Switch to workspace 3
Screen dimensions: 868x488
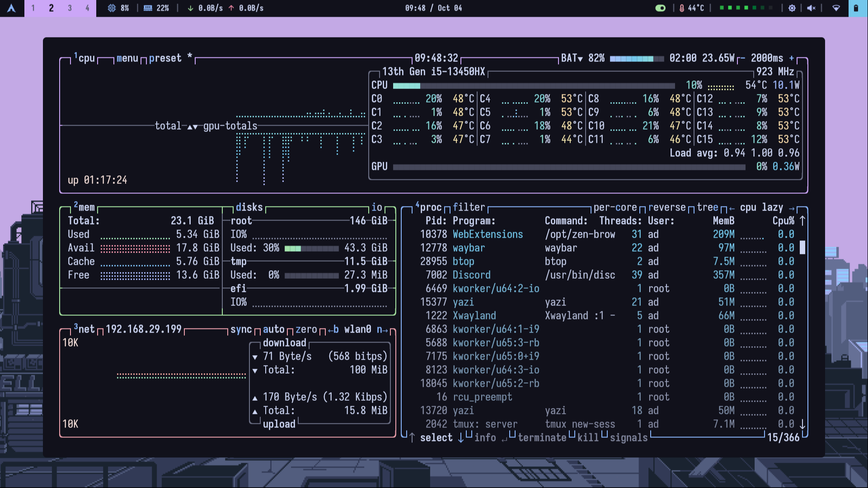[70, 8]
